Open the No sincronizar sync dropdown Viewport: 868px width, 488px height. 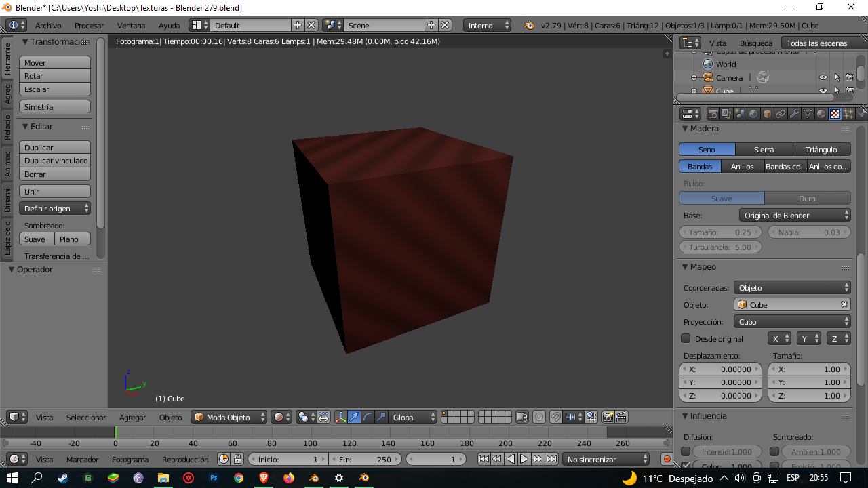[606, 460]
